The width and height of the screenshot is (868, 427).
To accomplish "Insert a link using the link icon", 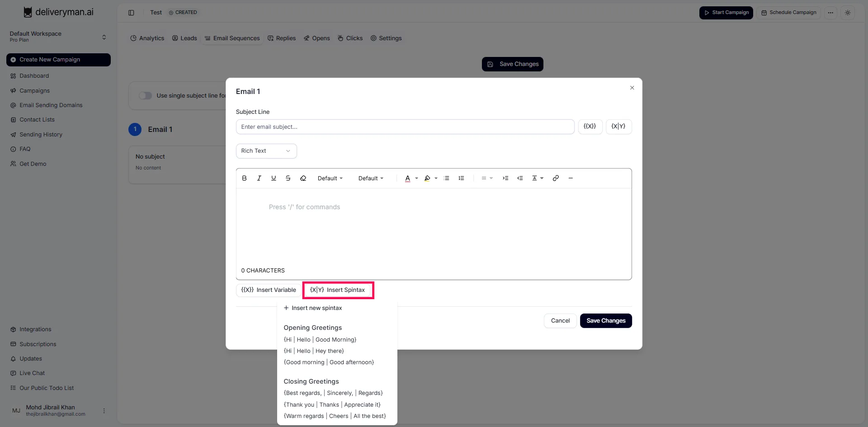I will click(556, 178).
